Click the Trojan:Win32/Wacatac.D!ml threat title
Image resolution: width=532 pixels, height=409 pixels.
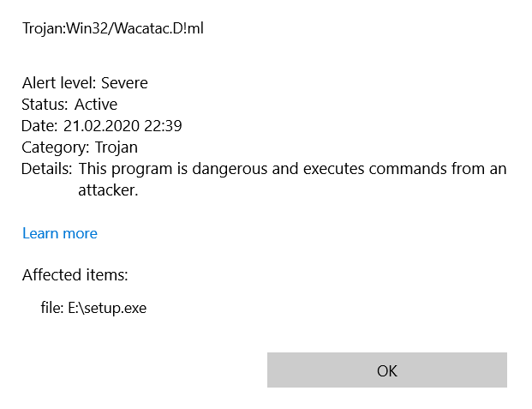[112, 29]
